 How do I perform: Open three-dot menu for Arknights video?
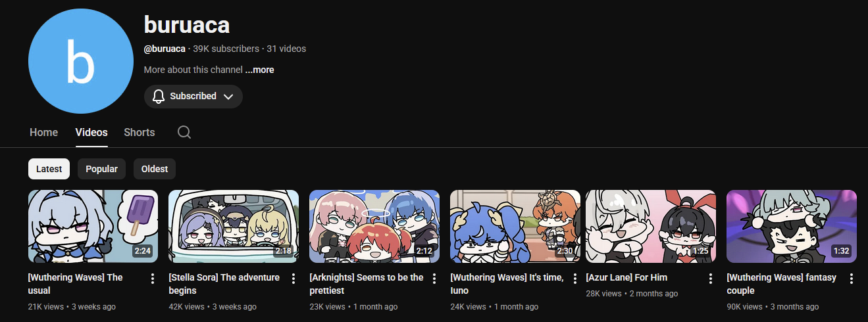coord(434,279)
